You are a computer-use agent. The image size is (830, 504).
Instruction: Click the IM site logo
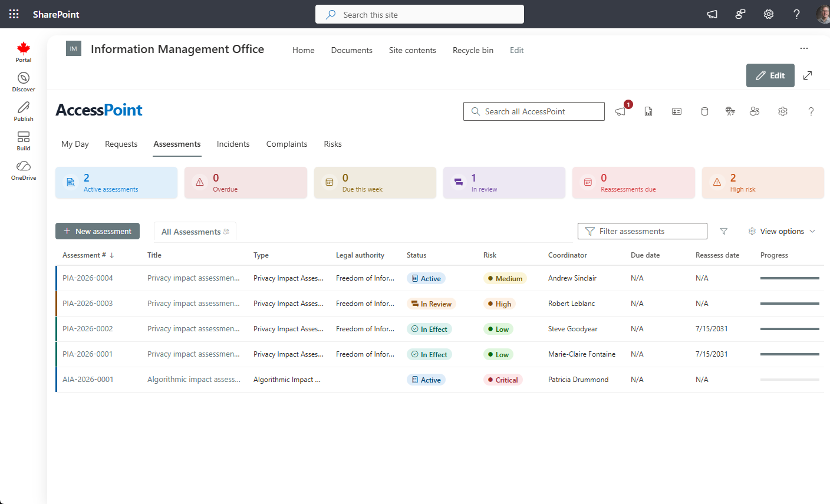point(74,49)
